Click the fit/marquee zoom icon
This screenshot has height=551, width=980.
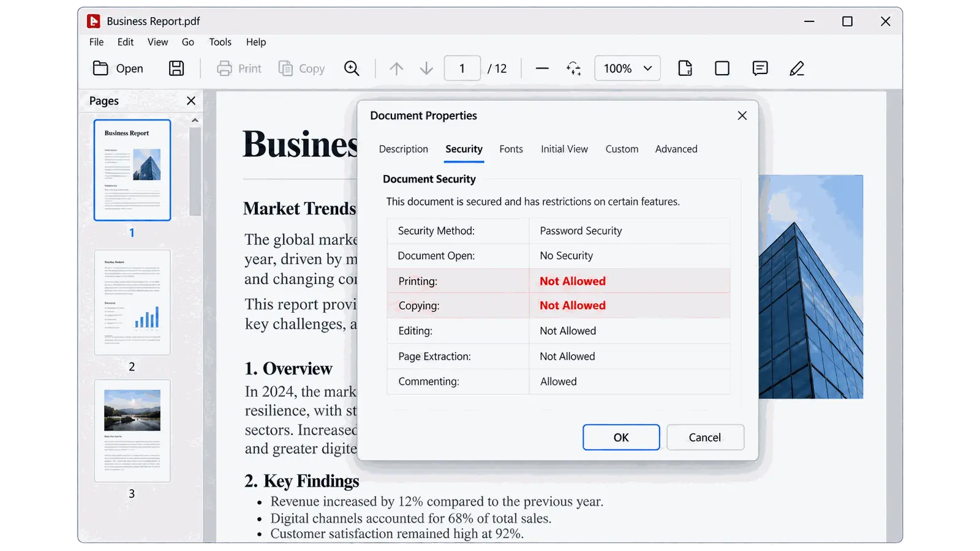(574, 69)
